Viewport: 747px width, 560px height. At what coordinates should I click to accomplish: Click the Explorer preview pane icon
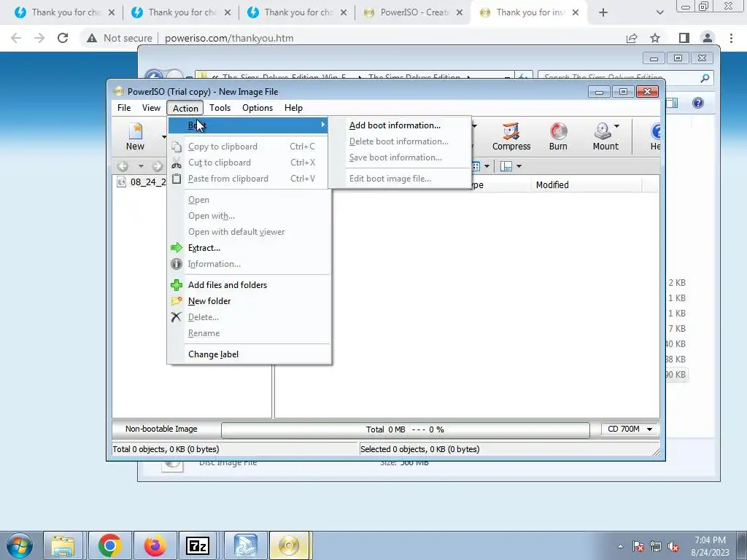point(672,103)
